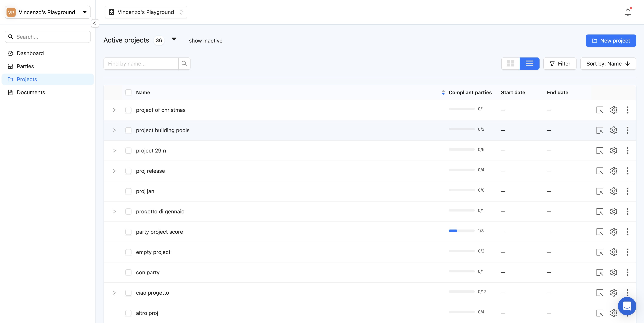Viewport: 644px width, 323px height.
Task: Click compliant parties progress bar for party project score
Action: point(461,231)
